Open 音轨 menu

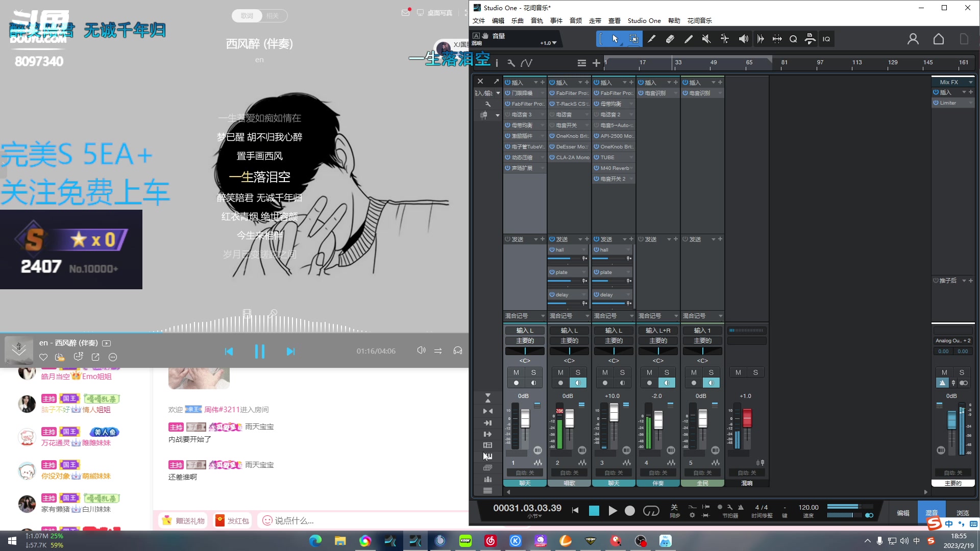(x=537, y=21)
